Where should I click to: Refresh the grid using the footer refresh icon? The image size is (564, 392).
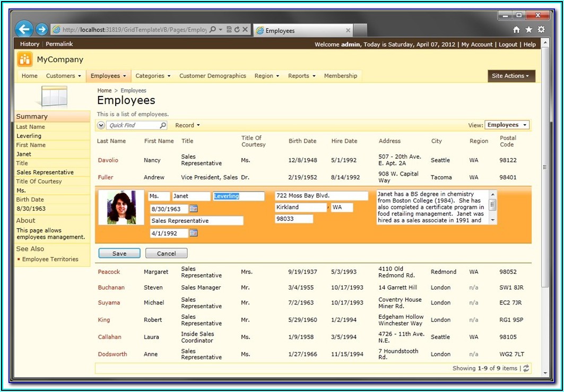coord(526,368)
